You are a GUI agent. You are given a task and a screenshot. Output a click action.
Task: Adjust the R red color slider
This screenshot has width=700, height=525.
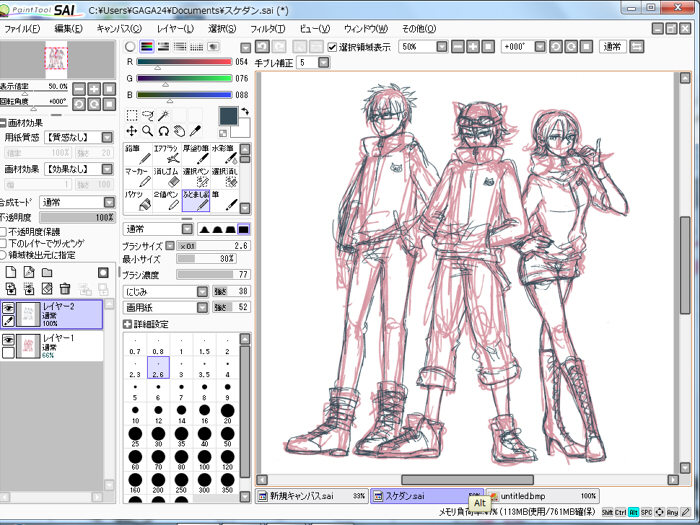[184, 62]
